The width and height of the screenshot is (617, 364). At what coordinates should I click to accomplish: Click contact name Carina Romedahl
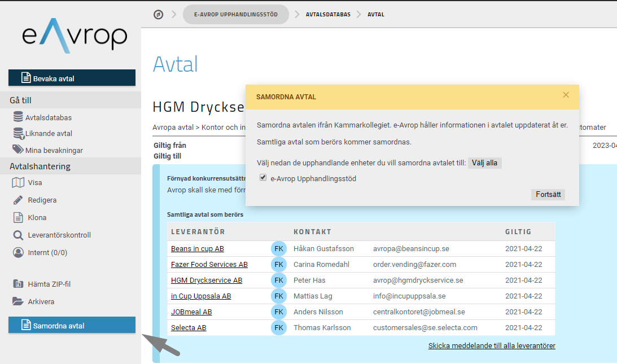point(322,265)
